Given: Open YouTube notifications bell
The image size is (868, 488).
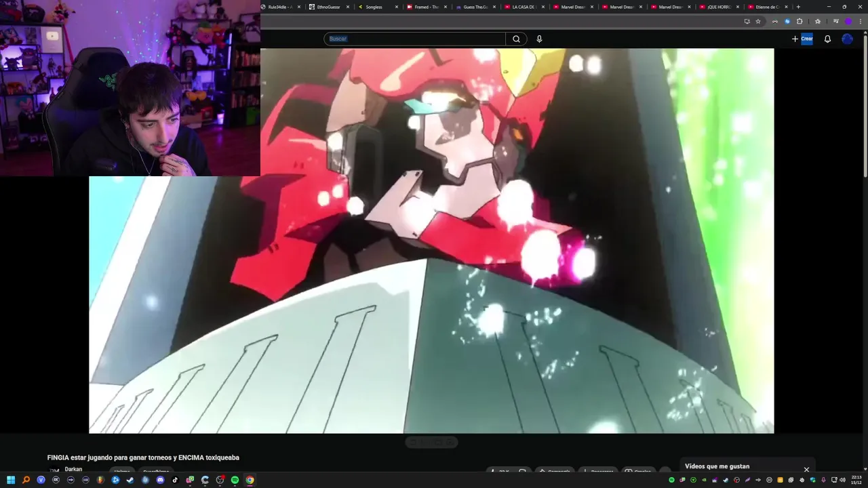Looking at the screenshot, I should [827, 39].
